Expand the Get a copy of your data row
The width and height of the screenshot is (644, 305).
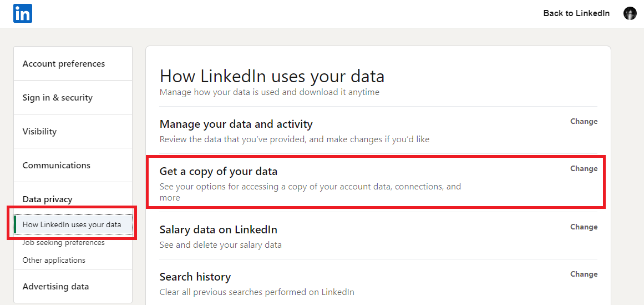pos(219,172)
